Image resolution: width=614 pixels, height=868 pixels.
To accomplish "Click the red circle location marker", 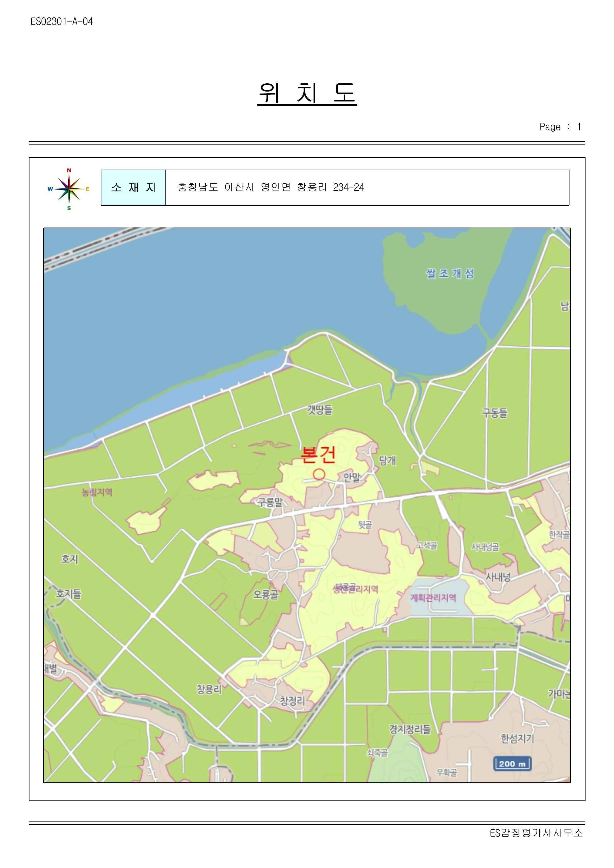I will tap(319, 474).
